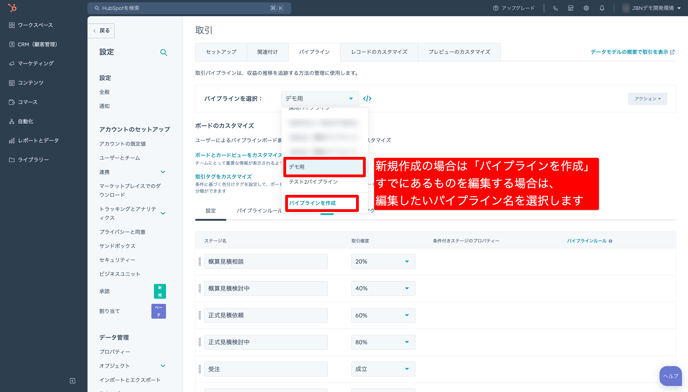The width and height of the screenshot is (688, 392).
Task: Edit the 正式見積検討中 stage name field
Action: pyautogui.click(x=266, y=342)
